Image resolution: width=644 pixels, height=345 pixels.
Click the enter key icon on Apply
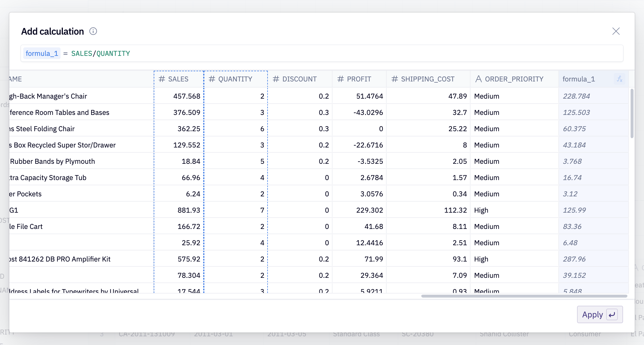click(612, 314)
